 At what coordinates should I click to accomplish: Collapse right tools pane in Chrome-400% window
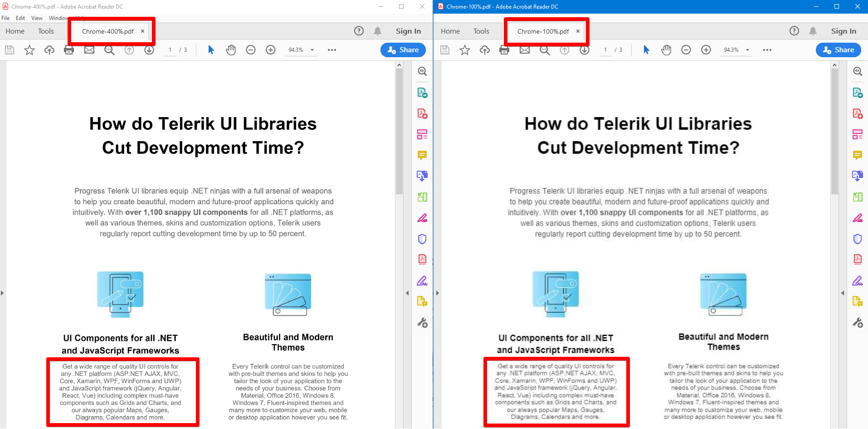click(x=407, y=293)
